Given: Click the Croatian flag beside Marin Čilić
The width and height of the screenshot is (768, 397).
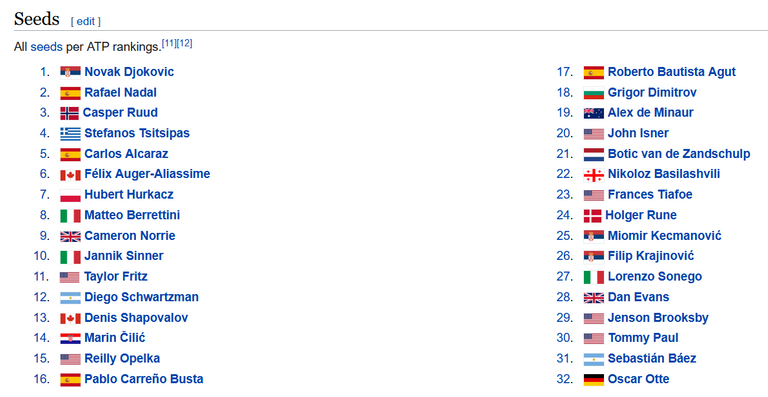Looking at the screenshot, I should click(70, 338).
